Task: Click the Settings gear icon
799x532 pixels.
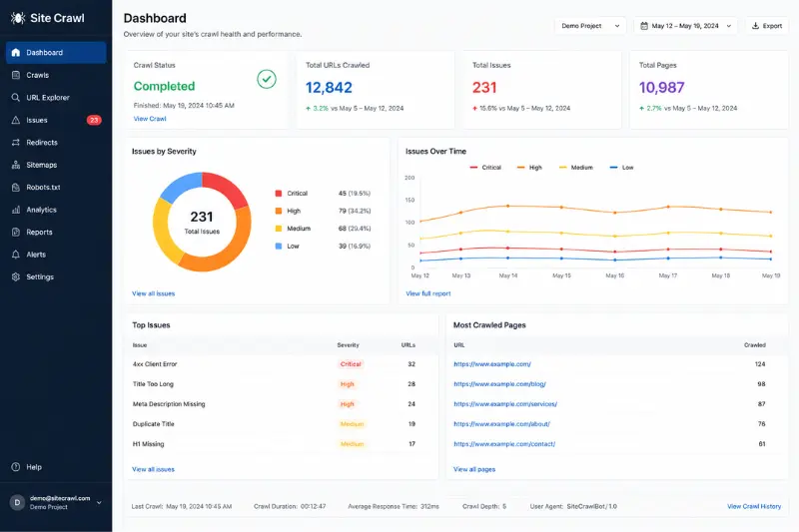Action: (x=16, y=276)
